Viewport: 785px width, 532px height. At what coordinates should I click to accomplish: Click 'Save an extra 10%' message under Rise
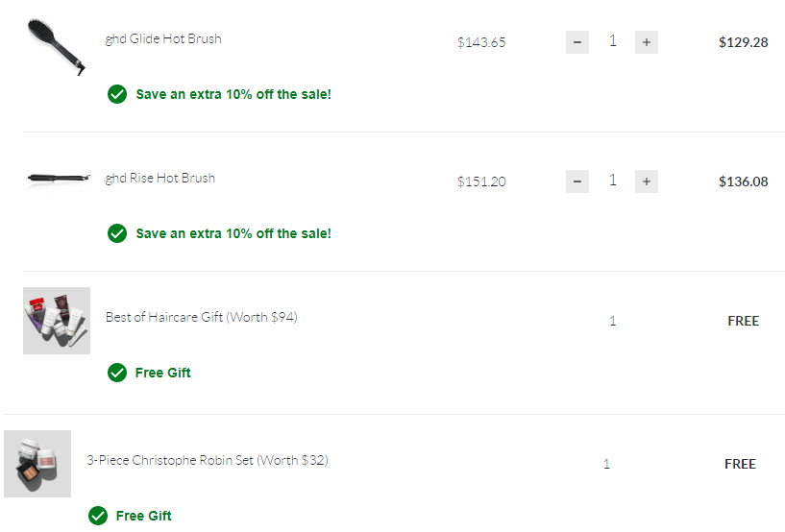coord(233,233)
